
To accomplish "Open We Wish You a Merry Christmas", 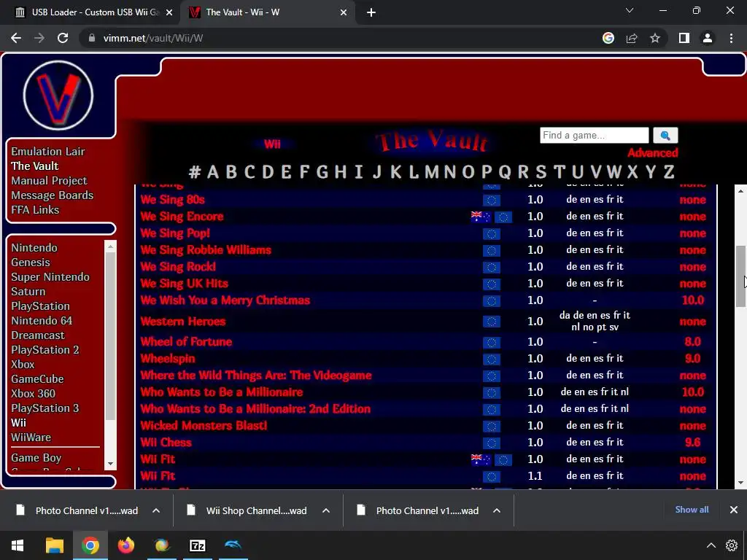I will click(x=225, y=300).
